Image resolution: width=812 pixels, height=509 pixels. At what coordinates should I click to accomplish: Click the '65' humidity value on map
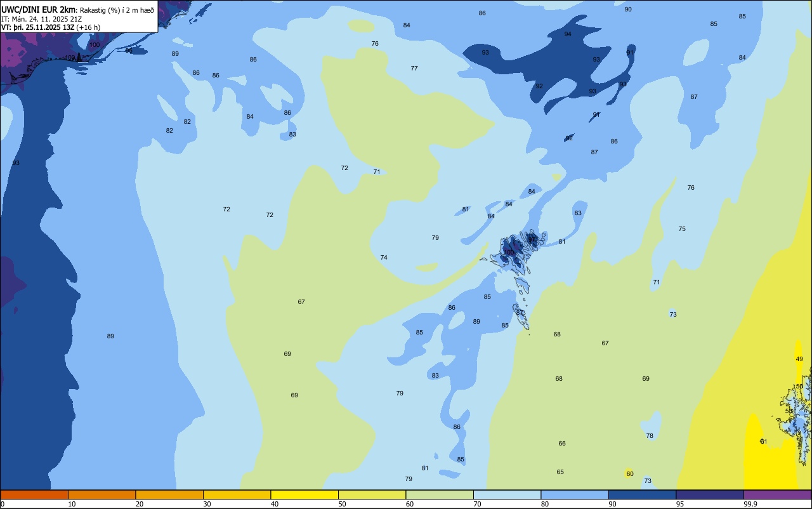pos(560,472)
